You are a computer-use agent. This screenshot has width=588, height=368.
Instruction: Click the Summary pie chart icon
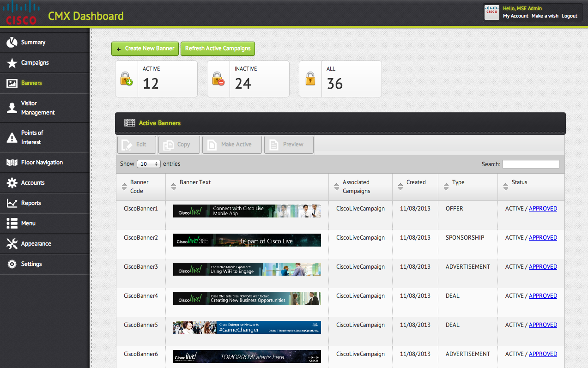[x=12, y=42]
